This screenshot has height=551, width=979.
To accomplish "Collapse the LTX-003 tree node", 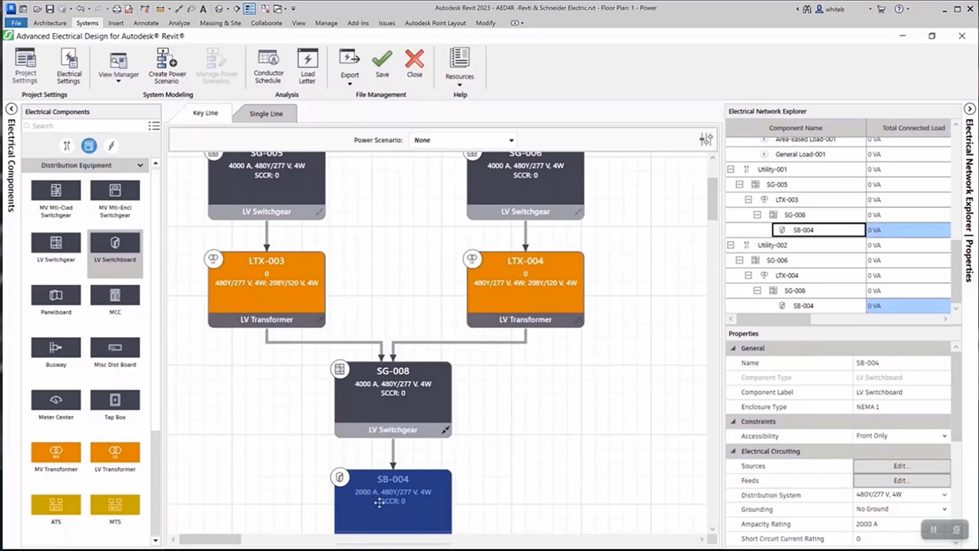I will (748, 200).
